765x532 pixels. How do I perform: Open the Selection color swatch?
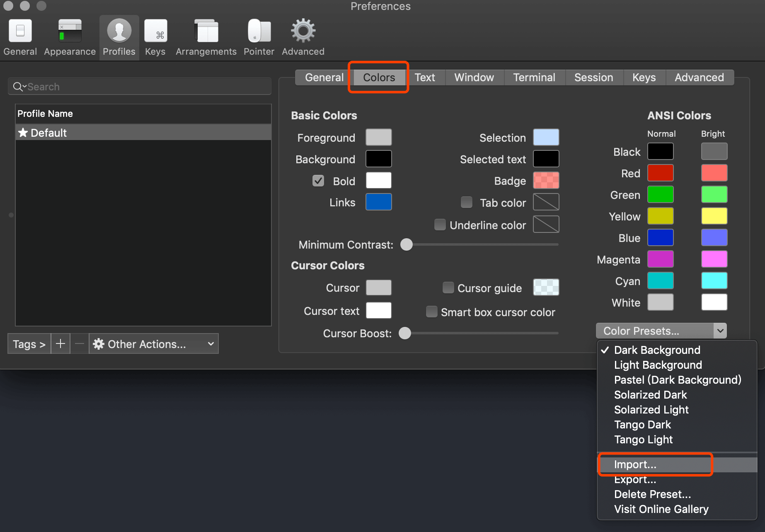coord(546,137)
